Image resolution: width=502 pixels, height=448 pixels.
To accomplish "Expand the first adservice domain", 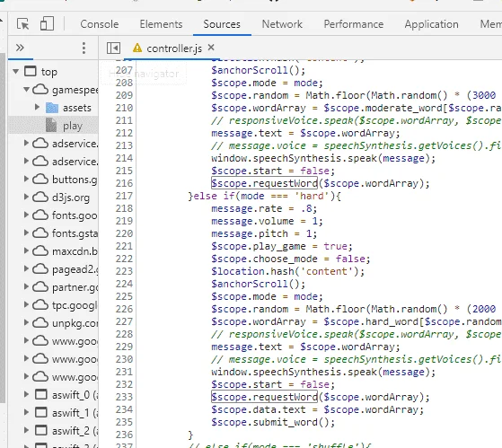I will [x=27, y=143].
